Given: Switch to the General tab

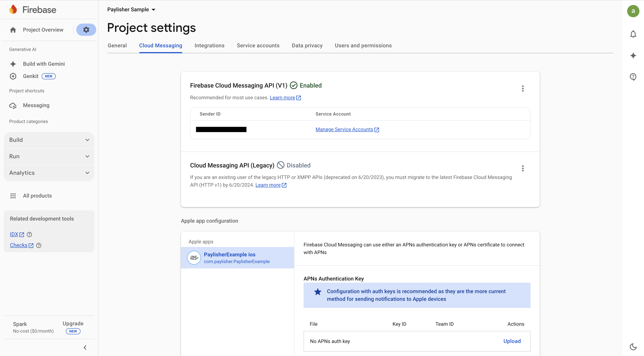Looking at the screenshot, I should 117,45.
